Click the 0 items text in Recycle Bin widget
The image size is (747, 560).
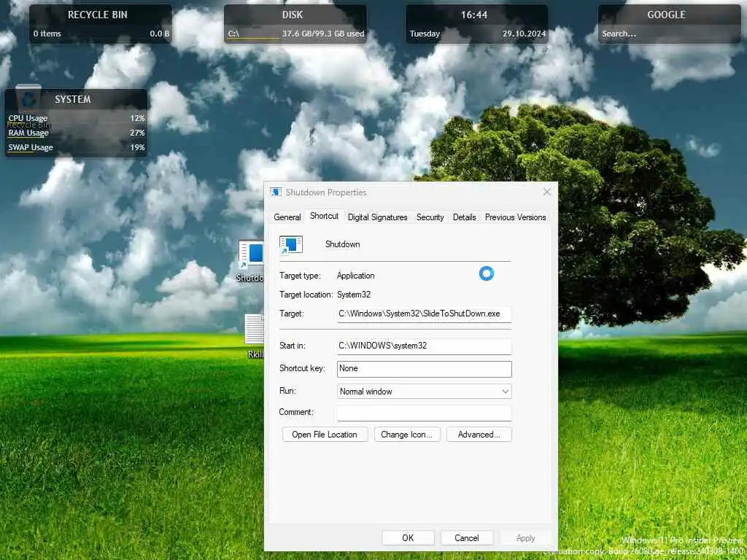click(x=47, y=34)
